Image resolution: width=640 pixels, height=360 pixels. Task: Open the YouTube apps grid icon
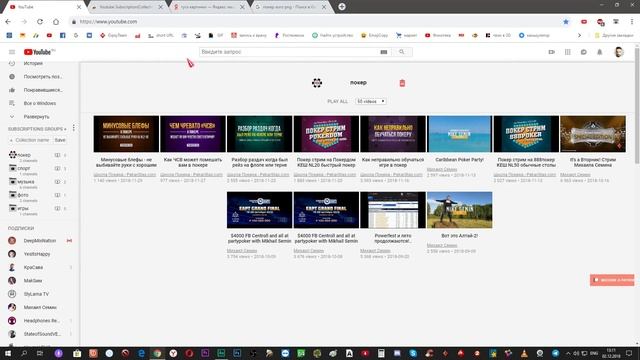tap(567, 52)
